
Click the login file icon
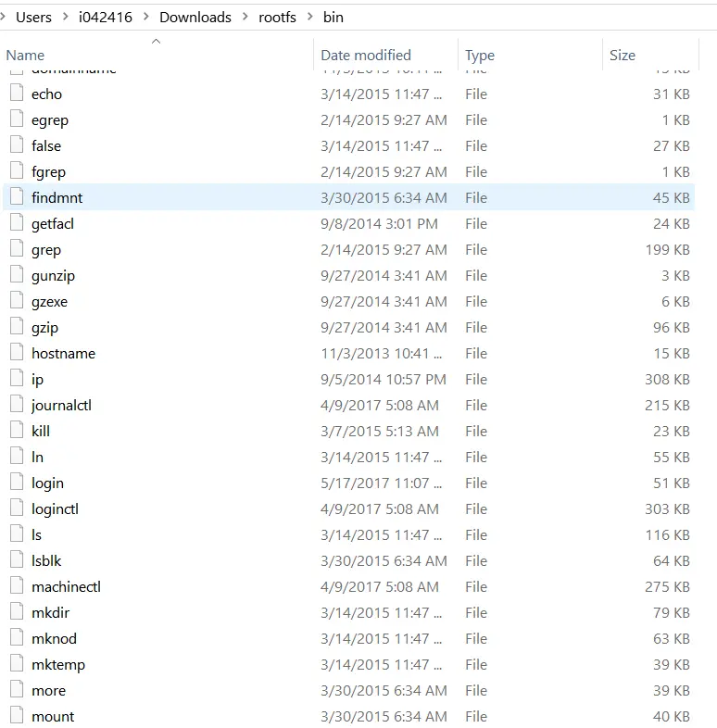pyautogui.click(x=17, y=482)
